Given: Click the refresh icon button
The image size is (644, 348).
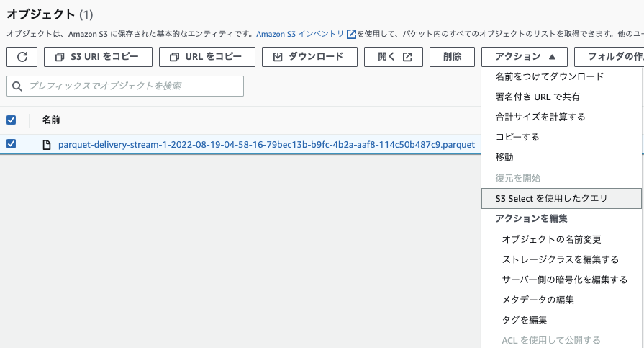Looking at the screenshot, I should point(22,57).
